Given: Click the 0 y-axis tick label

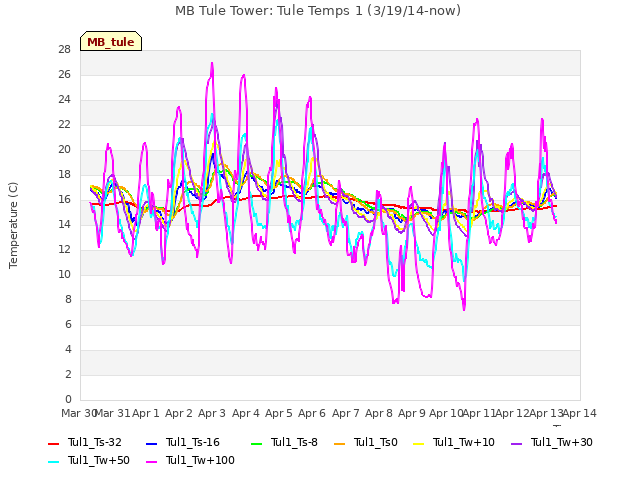Looking at the screenshot, I should tap(68, 399).
